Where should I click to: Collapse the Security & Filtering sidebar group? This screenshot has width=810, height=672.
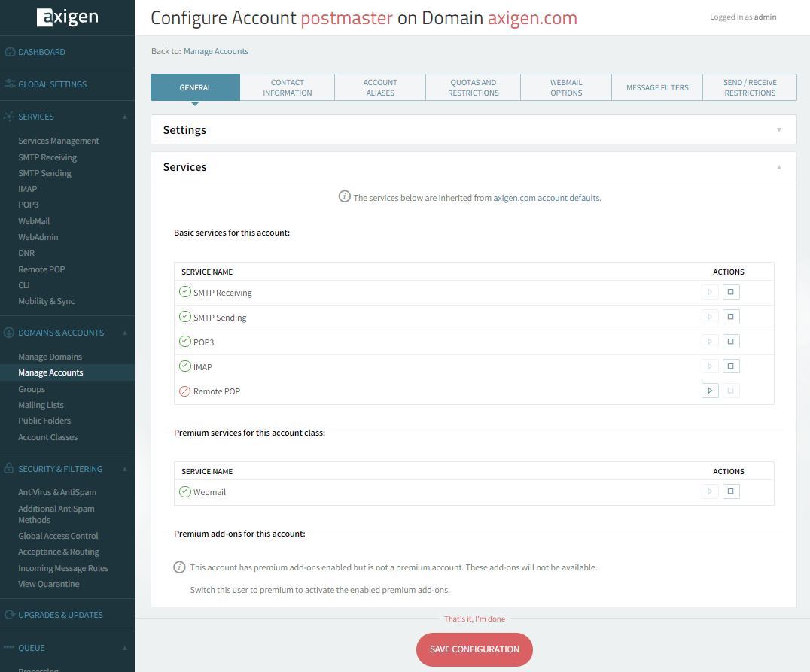coord(125,469)
